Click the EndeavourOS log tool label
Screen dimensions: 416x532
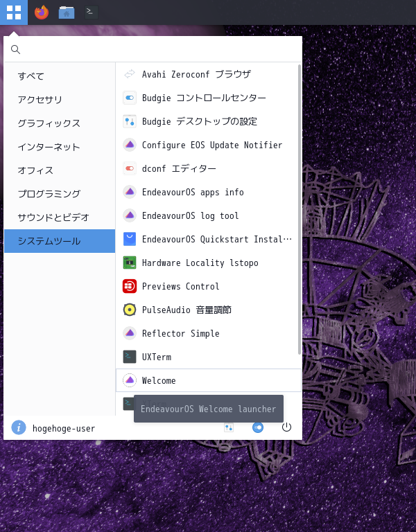tap(190, 216)
